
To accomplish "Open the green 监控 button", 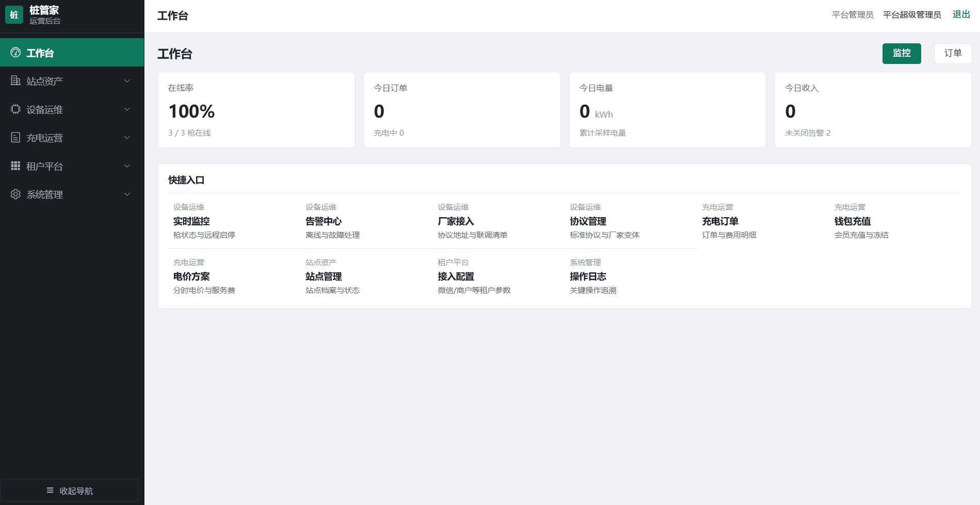I will tap(902, 53).
